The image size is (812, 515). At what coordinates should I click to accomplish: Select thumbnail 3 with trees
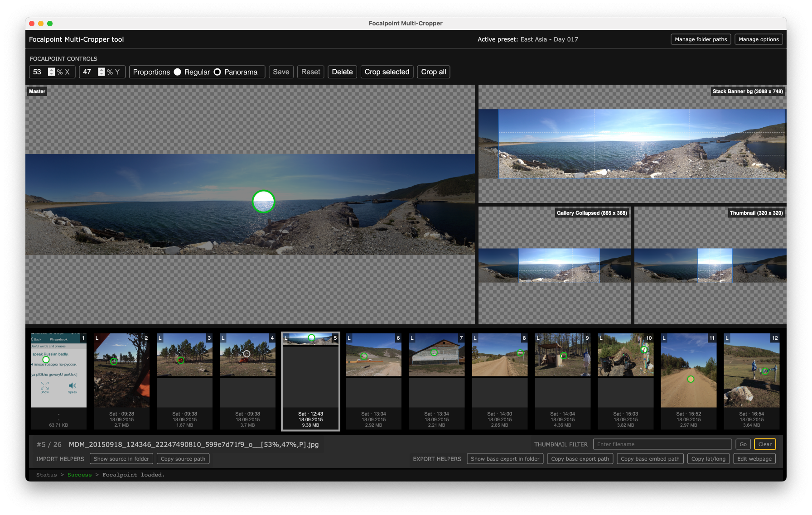click(184, 381)
